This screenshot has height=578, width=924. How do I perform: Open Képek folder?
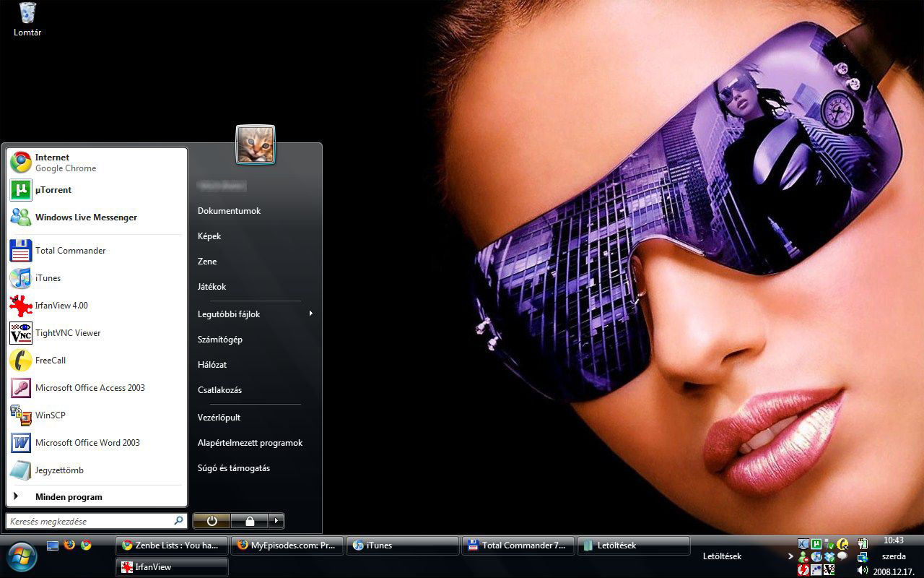(209, 236)
